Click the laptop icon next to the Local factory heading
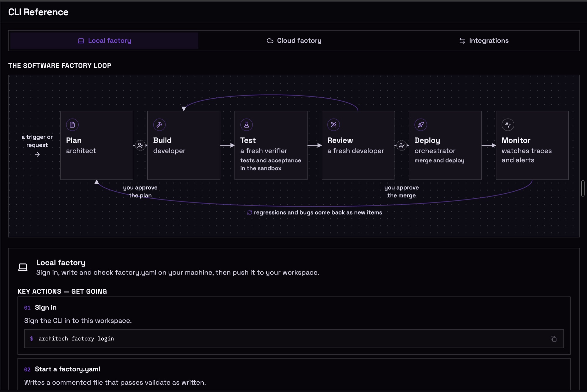Screen dimensions: 587x392 click(x=23, y=267)
